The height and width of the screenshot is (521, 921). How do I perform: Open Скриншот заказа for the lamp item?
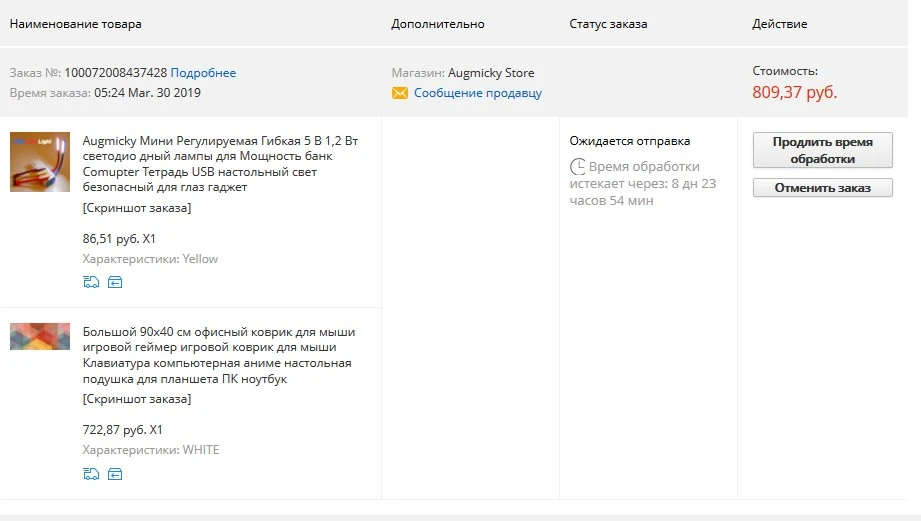pos(137,208)
